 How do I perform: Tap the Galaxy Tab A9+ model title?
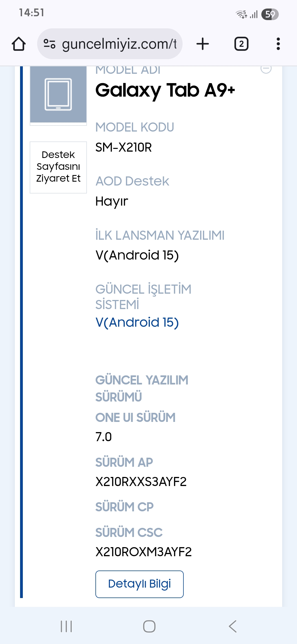pos(165,90)
